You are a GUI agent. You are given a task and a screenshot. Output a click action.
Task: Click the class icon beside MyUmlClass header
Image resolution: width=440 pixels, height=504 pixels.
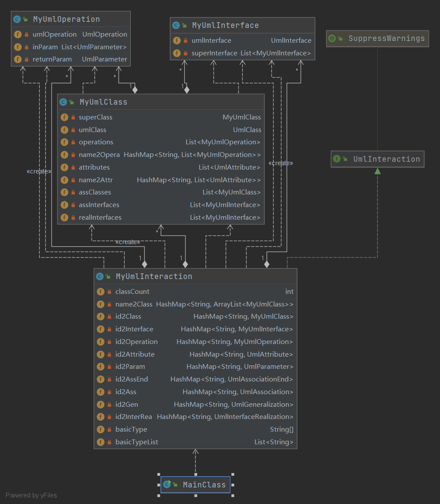63,102
